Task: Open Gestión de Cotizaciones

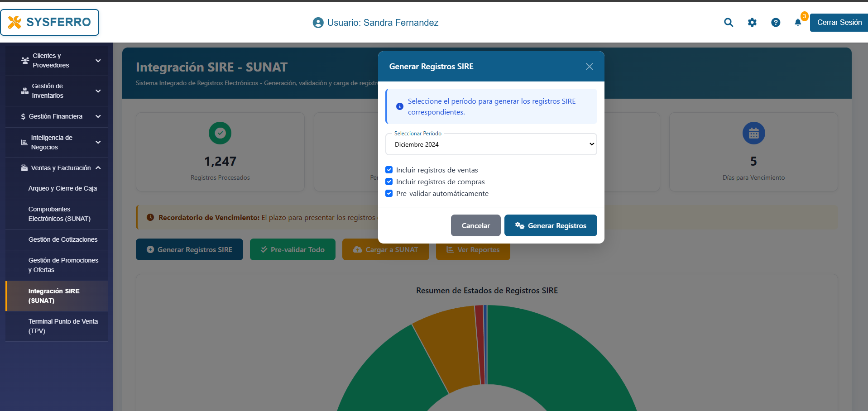Action: coord(57,239)
